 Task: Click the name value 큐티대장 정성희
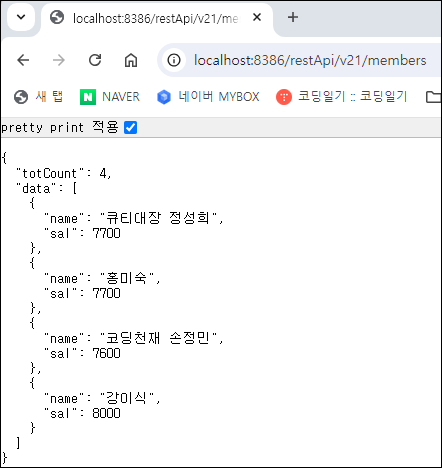tap(159, 218)
